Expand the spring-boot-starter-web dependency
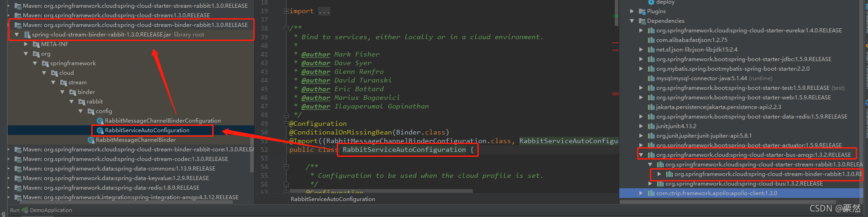This screenshot has height=217, width=868. pyautogui.click(x=641, y=98)
